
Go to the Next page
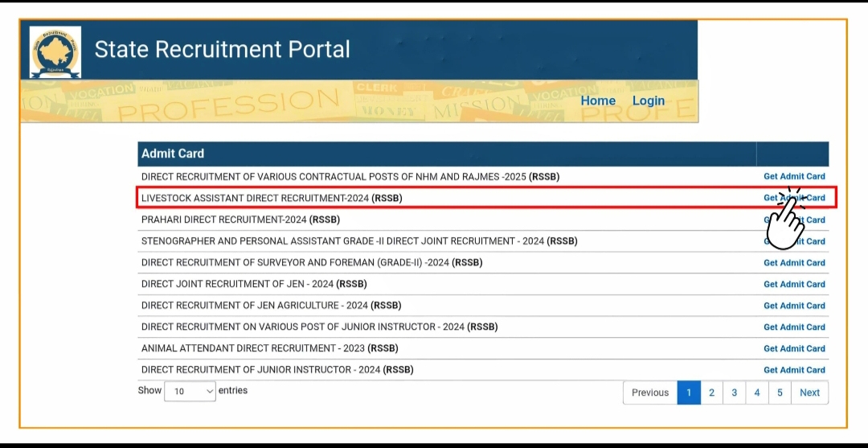[809, 393]
